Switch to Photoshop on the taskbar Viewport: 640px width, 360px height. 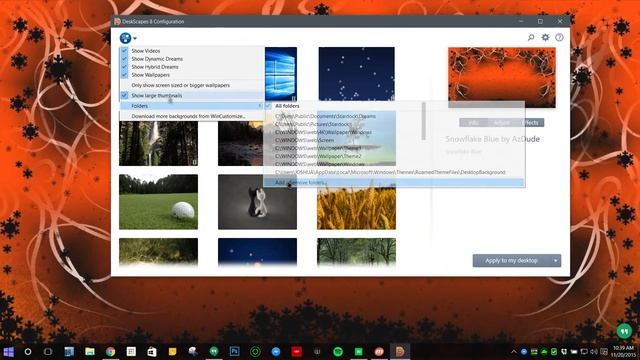tap(234, 351)
